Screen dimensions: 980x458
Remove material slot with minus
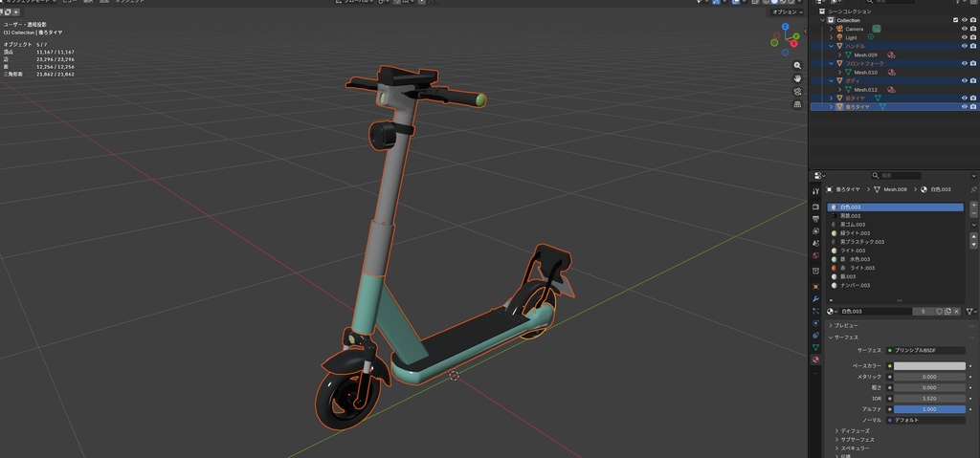click(x=973, y=213)
